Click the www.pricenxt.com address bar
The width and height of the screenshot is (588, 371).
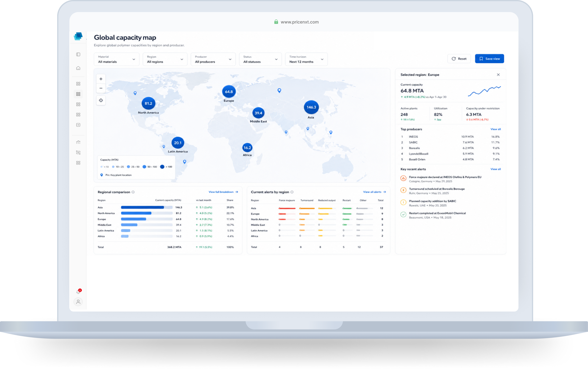[x=296, y=22]
